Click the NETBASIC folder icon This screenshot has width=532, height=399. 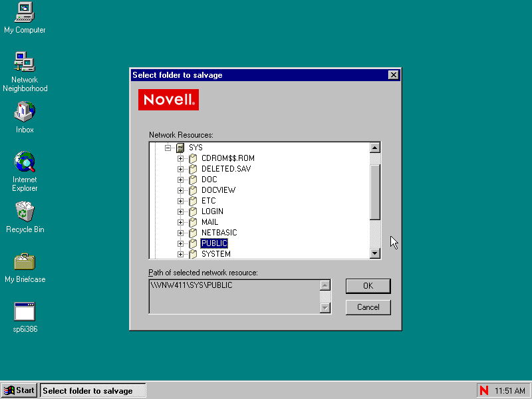point(193,233)
